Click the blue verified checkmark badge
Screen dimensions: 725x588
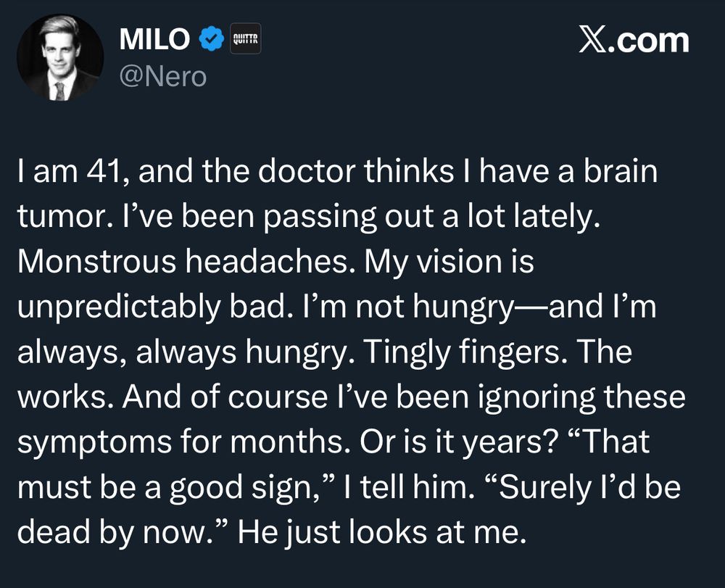211,41
